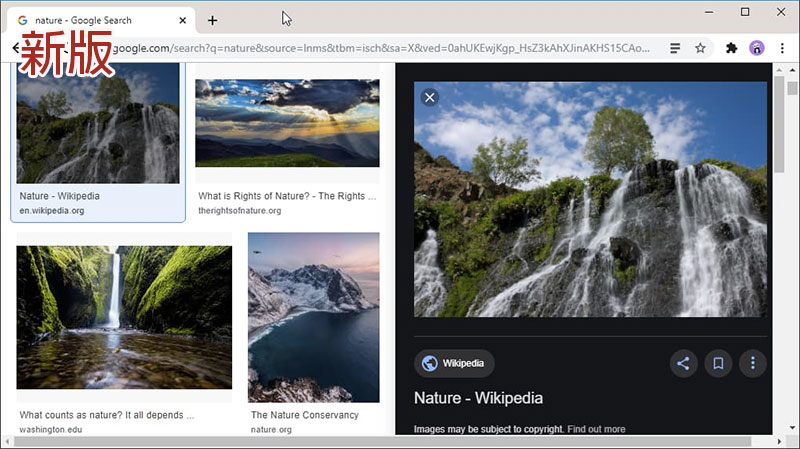
Task: Click the Wikipedia source chip
Action: click(454, 363)
